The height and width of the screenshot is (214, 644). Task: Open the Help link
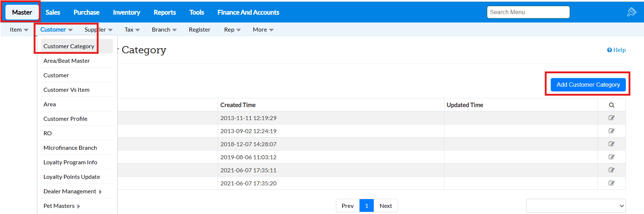[616, 50]
